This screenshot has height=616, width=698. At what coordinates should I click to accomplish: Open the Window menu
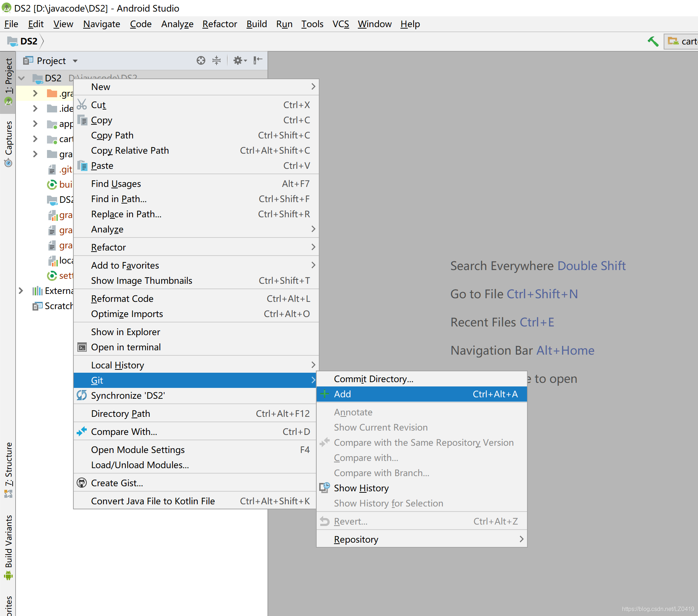[374, 24]
